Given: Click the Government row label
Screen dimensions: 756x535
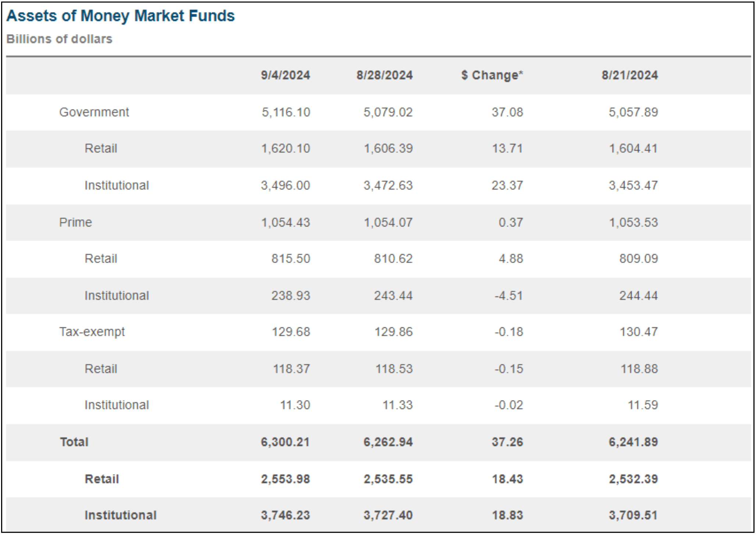Looking at the screenshot, I should 94,112.
